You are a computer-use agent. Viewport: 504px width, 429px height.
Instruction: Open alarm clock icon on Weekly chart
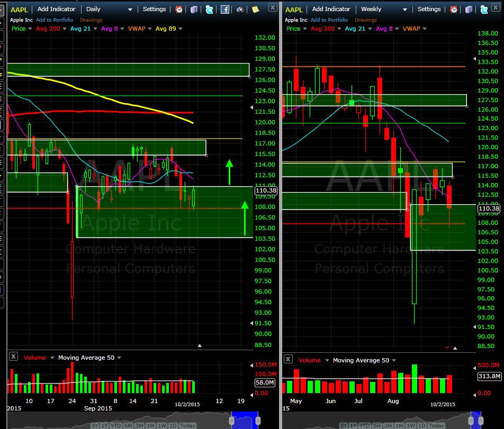coord(454,10)
